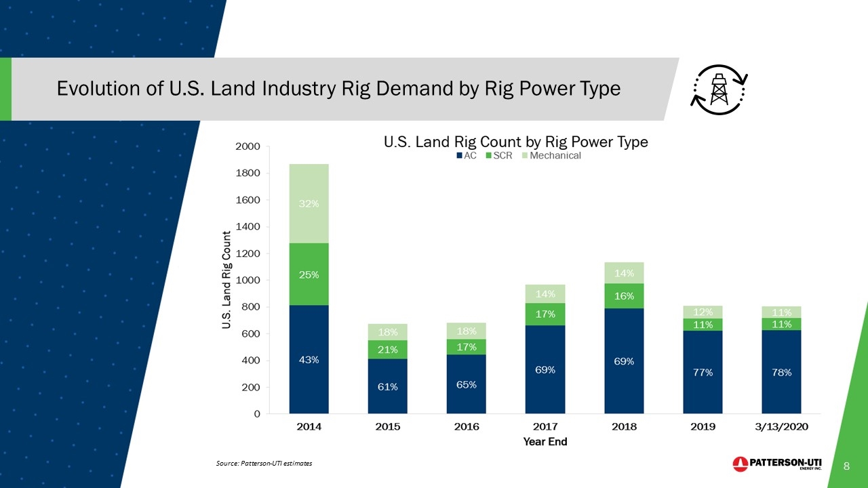
Task: Select the slide title text
Action: point(338,89)
